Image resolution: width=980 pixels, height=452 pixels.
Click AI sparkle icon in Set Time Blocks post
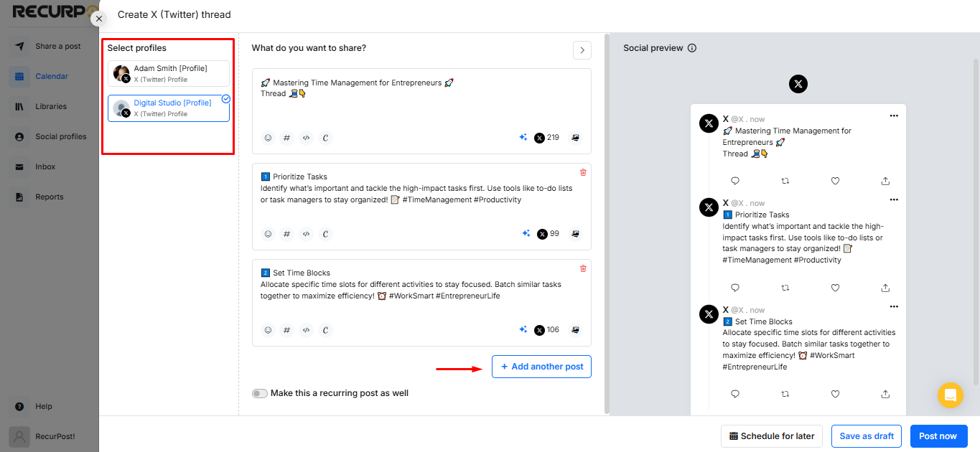pos(523,330)
